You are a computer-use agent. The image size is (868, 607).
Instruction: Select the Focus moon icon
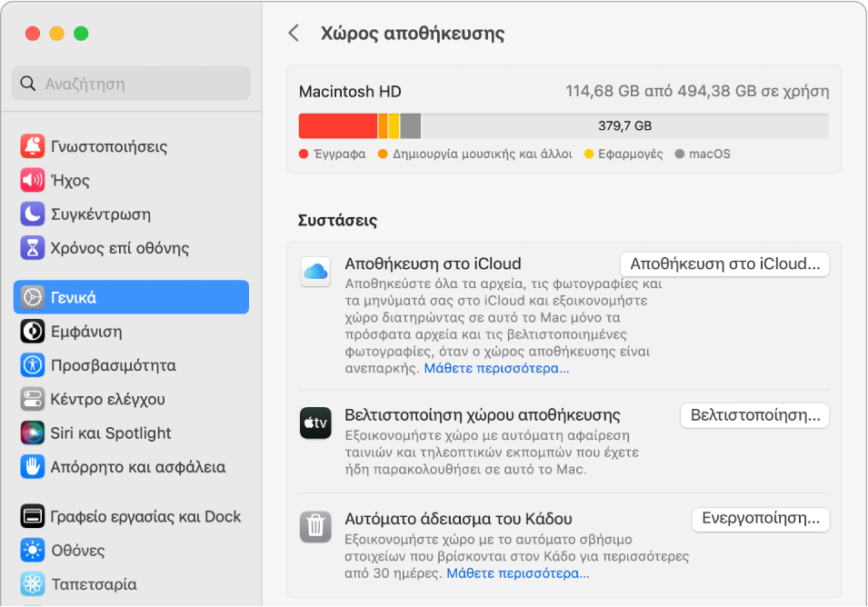click(33, 214)
